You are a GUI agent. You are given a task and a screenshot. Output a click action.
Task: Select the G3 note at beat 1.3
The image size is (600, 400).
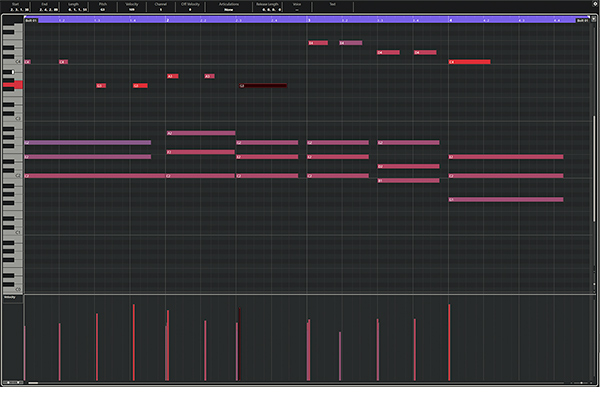tap(101, 86)
